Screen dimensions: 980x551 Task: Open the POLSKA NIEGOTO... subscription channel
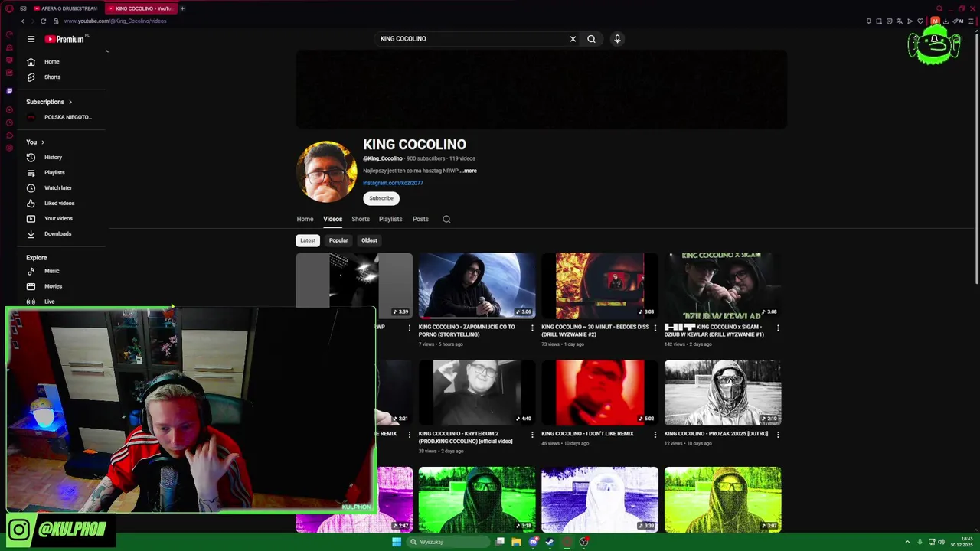click(60, 117)
